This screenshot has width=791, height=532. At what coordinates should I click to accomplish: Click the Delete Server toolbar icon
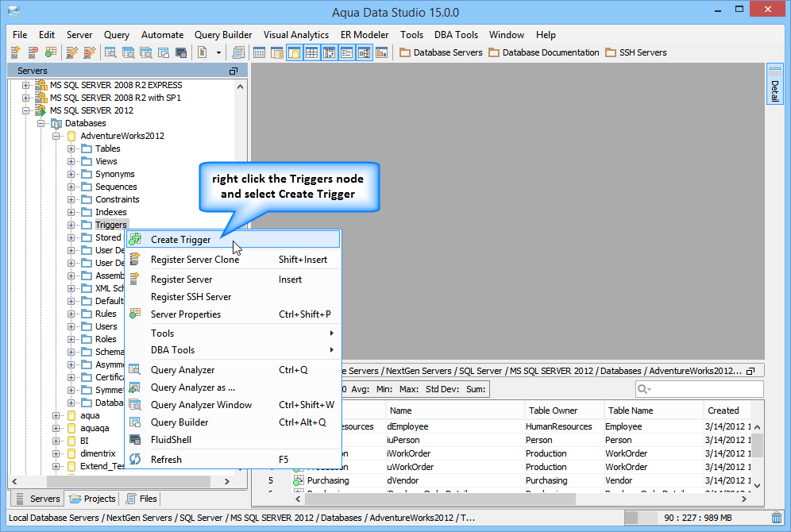[33, 52]
